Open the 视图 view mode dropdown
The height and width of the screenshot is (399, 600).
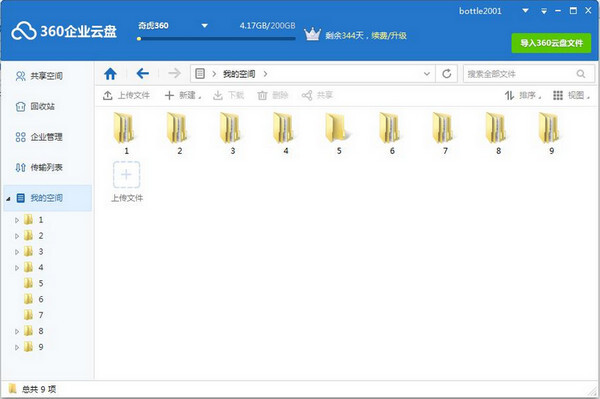[571, 95]
